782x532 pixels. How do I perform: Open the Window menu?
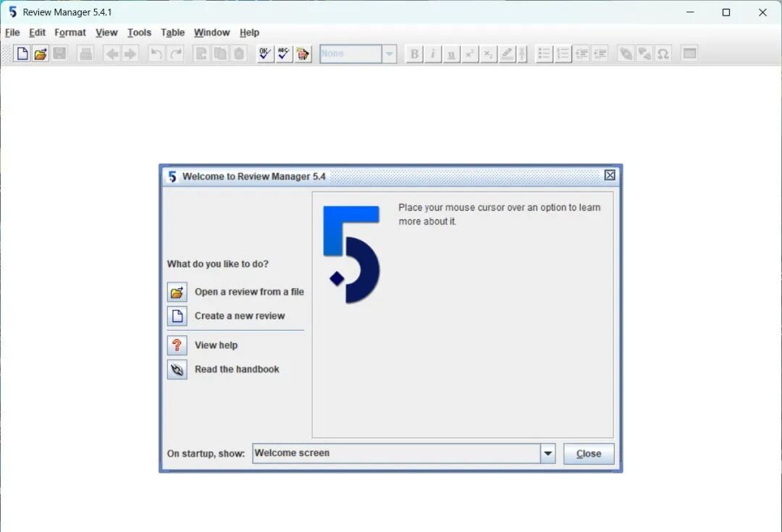212,33
